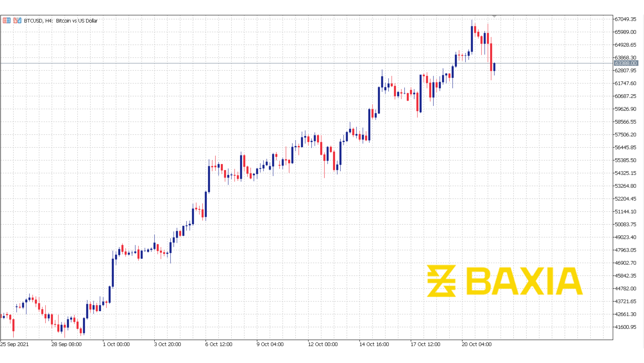Click the 64928.65 price axis label

pos(625,45)
